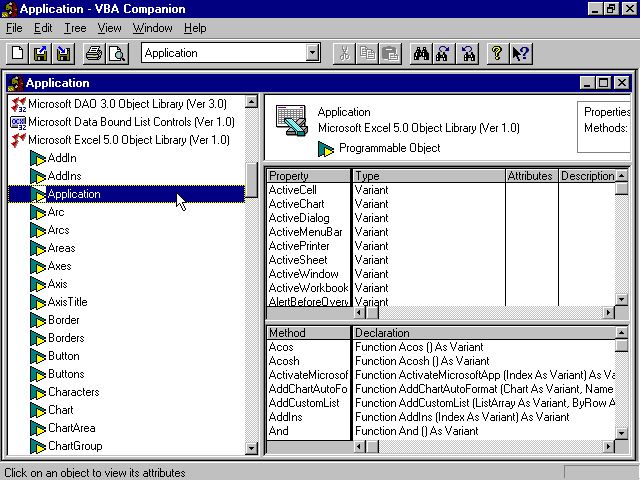Open Print Preview from the toolbar
Viewport: 640px width, 480px height.
[116, 53]
